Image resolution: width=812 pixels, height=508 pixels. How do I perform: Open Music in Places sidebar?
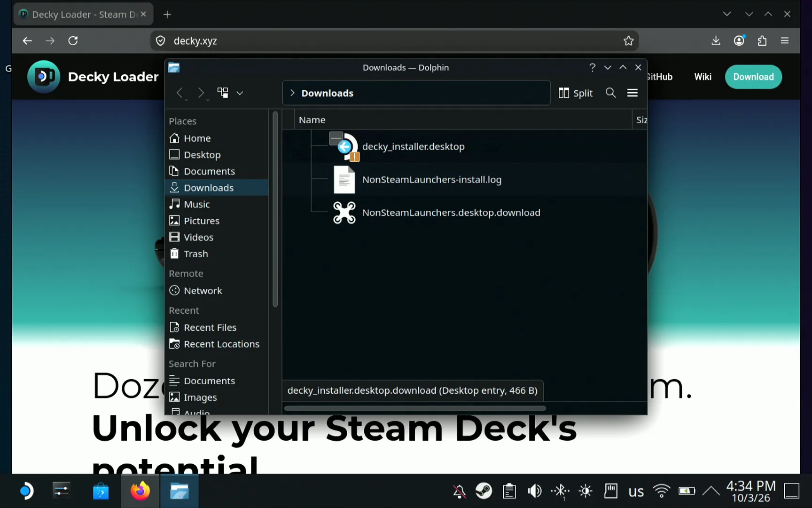pyautogui.click(x=217, y=204)
